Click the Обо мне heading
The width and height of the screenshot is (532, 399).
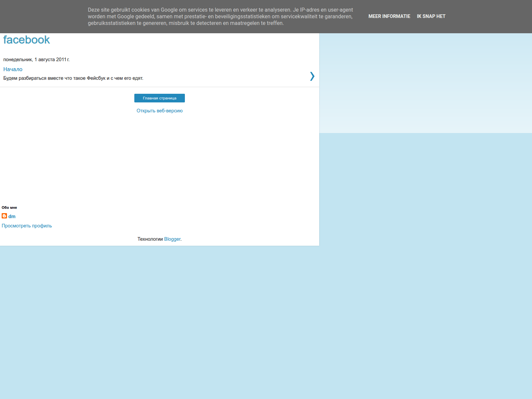(x=9, y=207)
